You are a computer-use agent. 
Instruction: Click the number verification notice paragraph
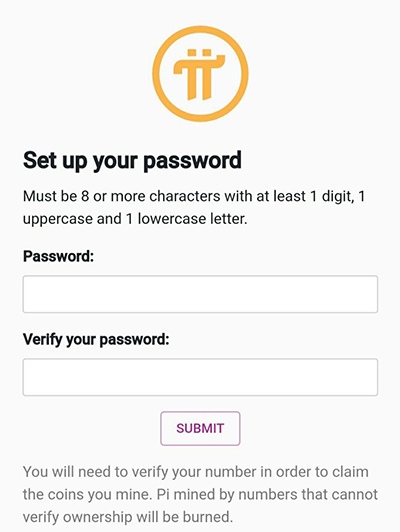tap(200, 494)
